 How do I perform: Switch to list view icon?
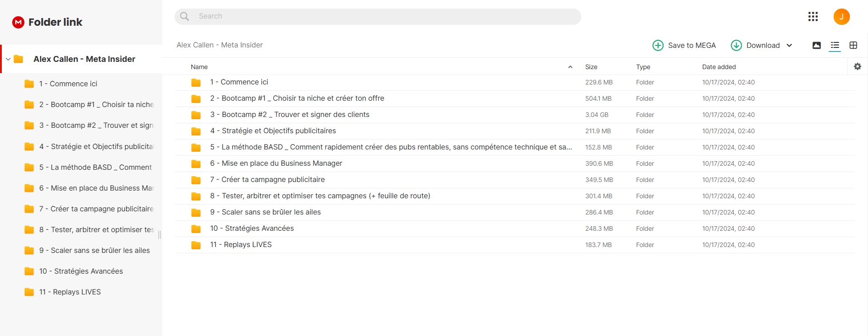click(x=835, y=45)
